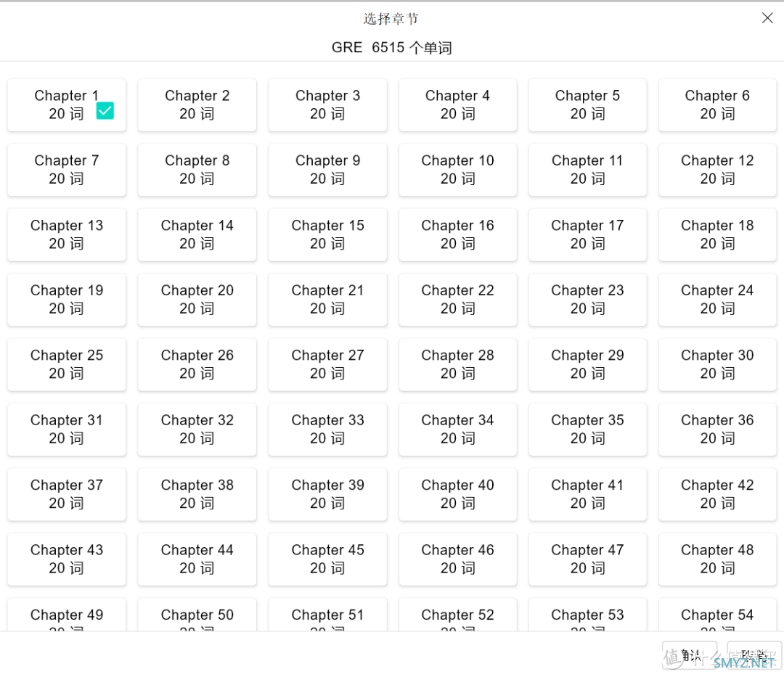Close the chapter selection dialog
The height and width of the screenshot is (677, 784).
click(x=767, y=18)
